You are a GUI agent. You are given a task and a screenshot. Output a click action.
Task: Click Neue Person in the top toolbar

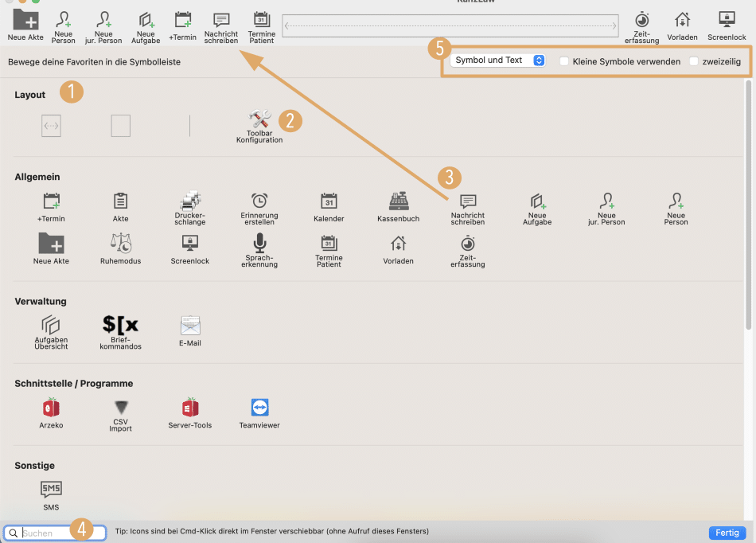63,27
